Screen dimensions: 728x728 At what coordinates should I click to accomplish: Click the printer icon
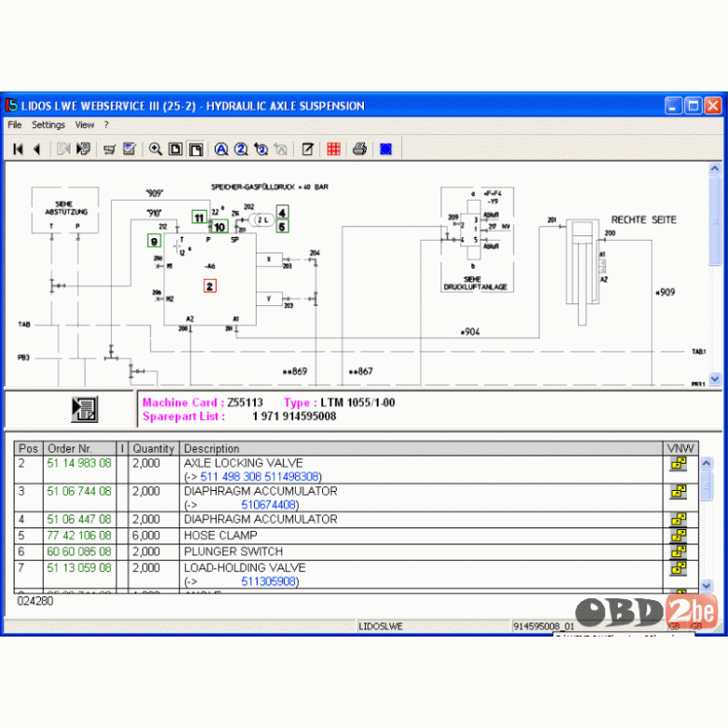(360, 149)
